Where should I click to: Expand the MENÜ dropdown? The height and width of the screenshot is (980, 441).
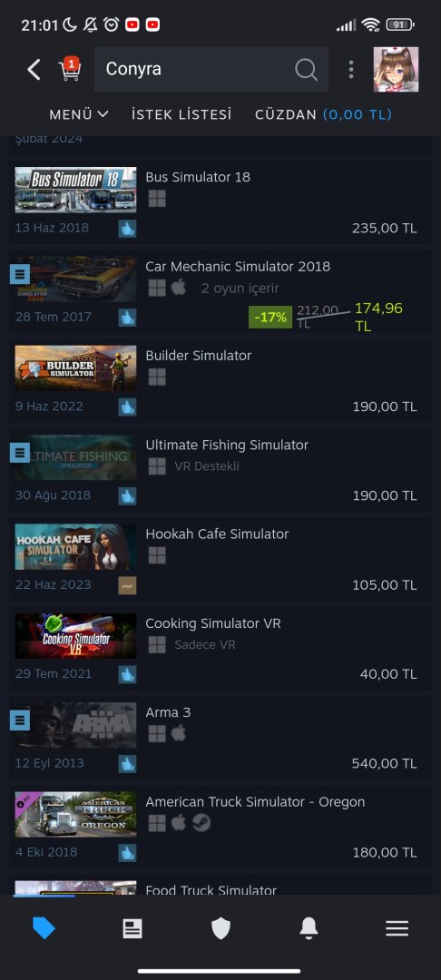click(x=79, y=114)
